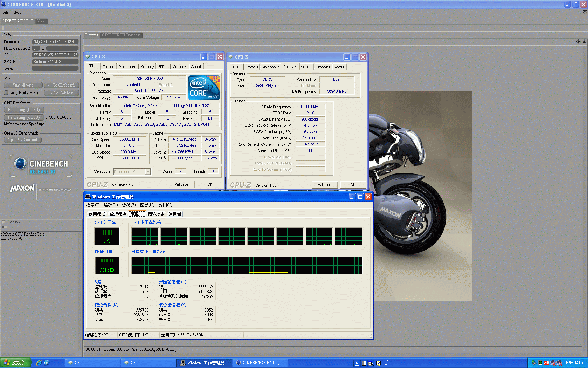Viewport: 588px width, 368px height.
Task: Click OK in left CPU-Z window
Action: [x=210, y=184]
